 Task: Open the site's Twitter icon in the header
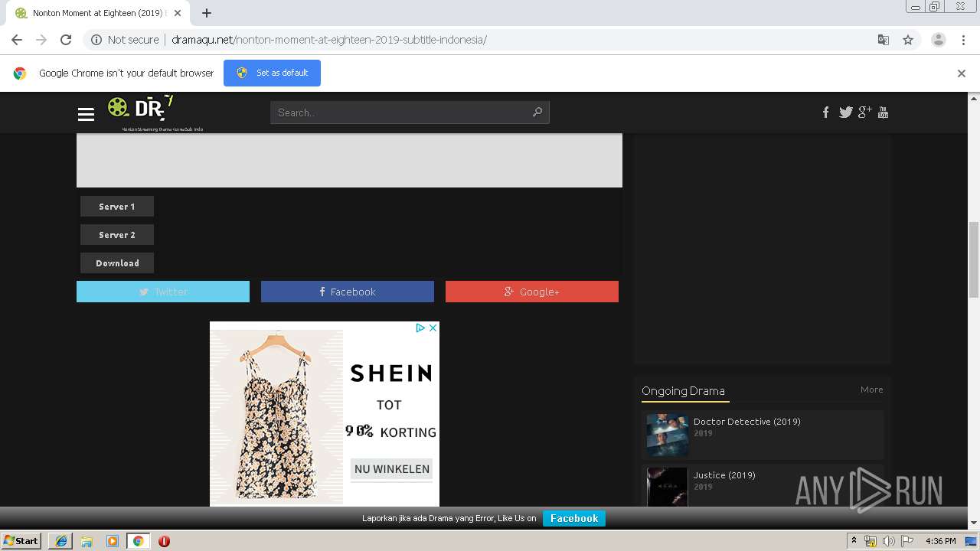pos(845,112)
